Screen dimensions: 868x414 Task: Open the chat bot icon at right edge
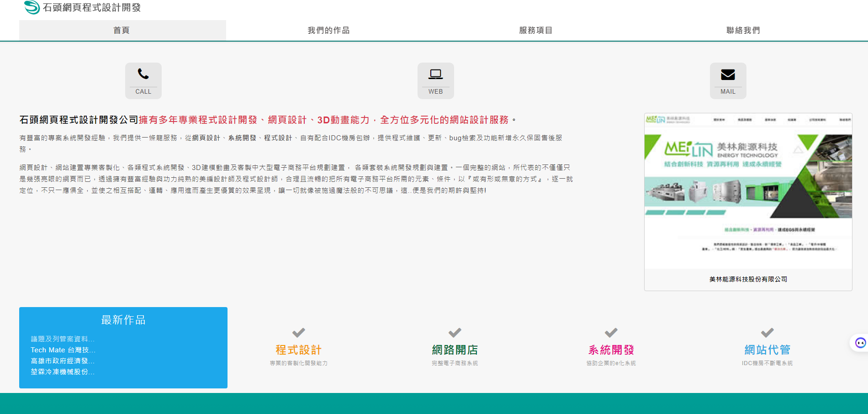[860, 343]
